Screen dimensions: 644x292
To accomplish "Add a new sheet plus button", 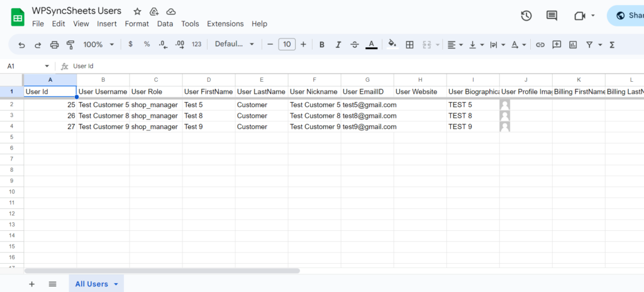I will (31, 284).
